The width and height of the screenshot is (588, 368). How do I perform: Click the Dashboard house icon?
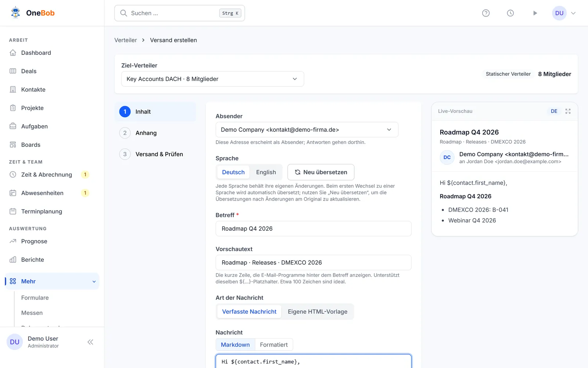13,53
